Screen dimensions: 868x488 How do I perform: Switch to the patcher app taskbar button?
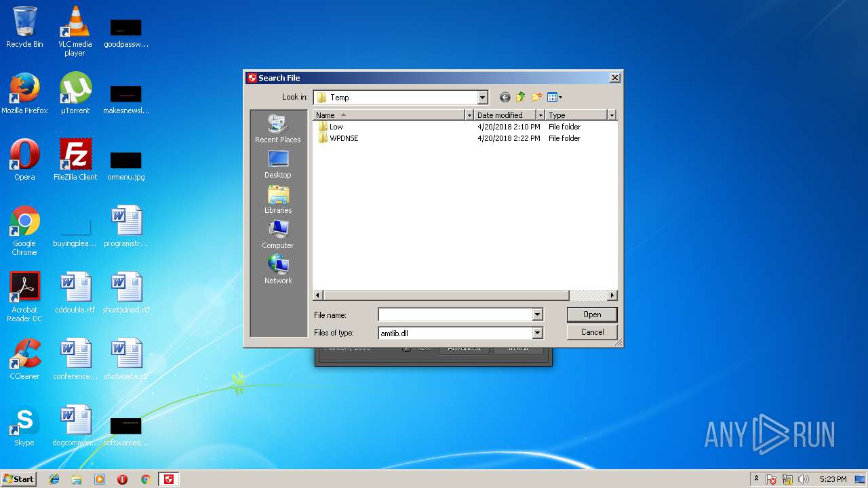(x=169, y=479)
